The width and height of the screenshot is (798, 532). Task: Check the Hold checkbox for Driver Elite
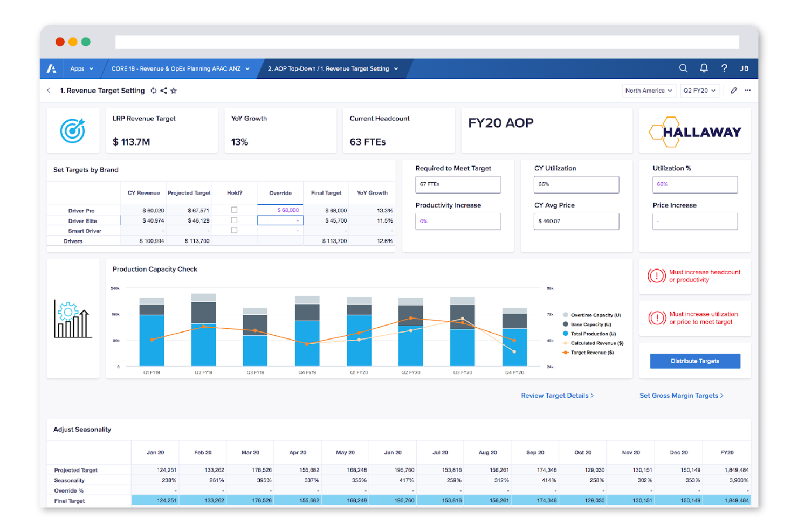(234, 220)
